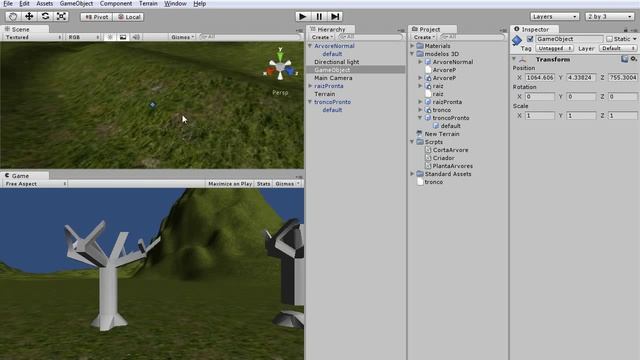Expand the Materials folder

412,46
